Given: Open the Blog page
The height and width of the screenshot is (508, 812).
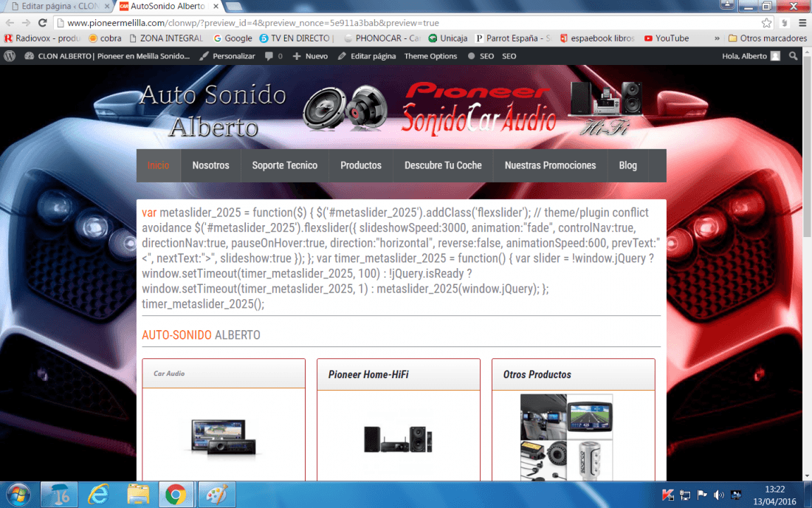Looking at the screenshot, I should click(627, 165).
